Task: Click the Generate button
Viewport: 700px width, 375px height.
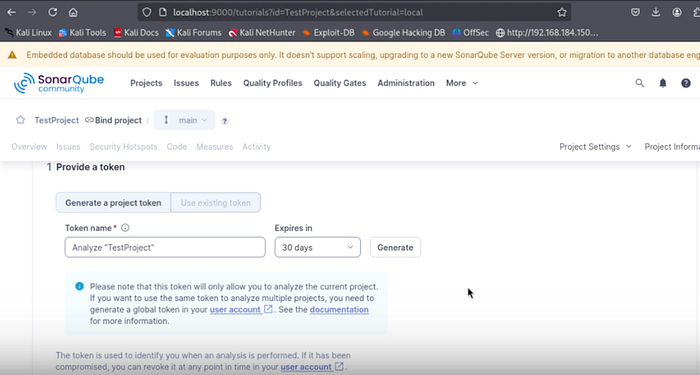Action: tap(395, 247)
